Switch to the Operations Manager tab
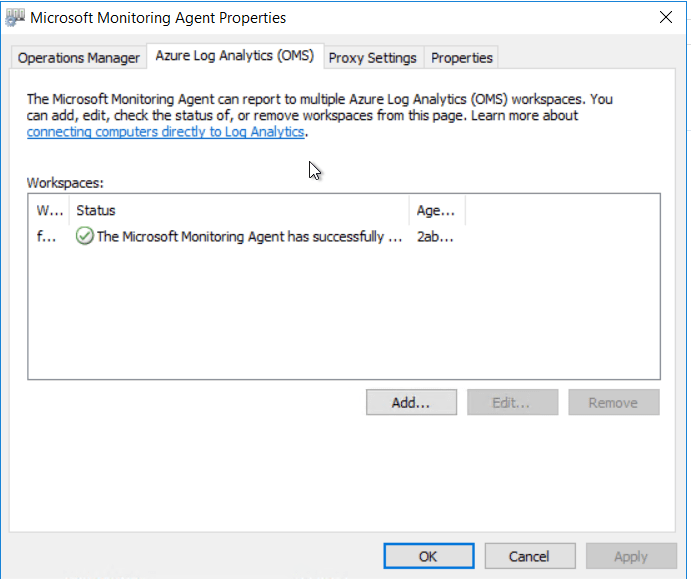This screenshot has width=691, height=582. pos(79,58)
